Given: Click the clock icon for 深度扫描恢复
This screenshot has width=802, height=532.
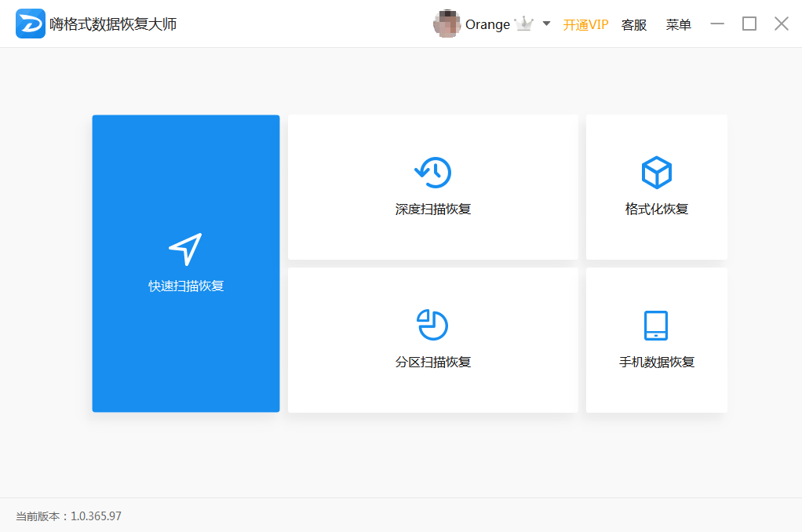Looking at the screenshot, I should pyautogui.click(x=432, y=172).
